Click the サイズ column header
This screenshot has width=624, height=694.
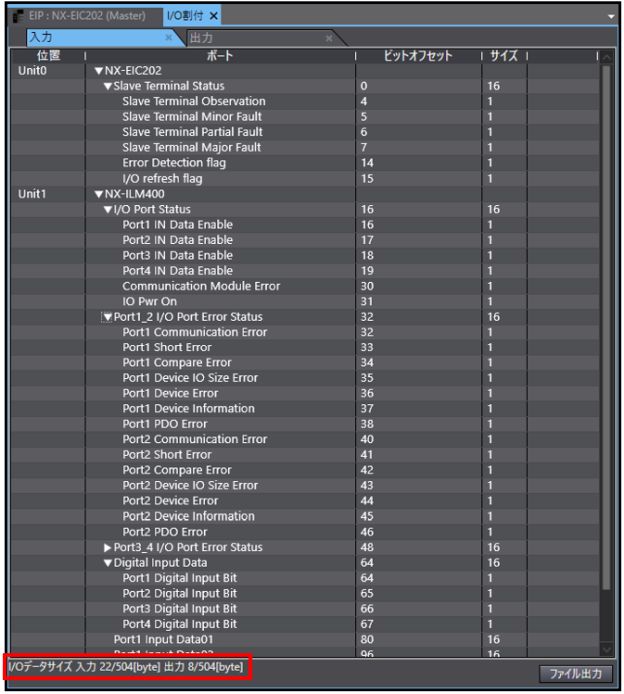click(x=504, y=56)
